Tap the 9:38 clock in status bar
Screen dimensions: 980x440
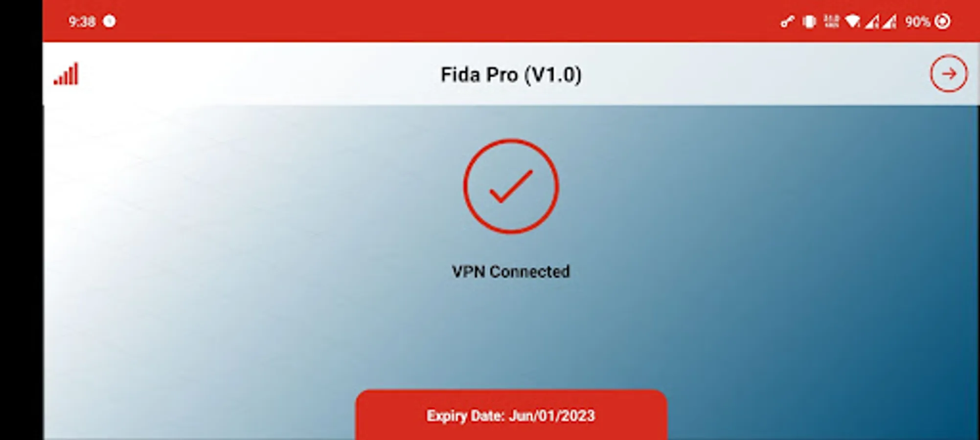82,22
